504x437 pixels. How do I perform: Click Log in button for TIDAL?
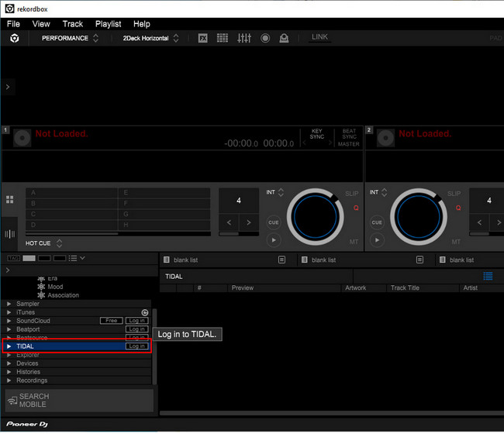[x=136, y=346]
